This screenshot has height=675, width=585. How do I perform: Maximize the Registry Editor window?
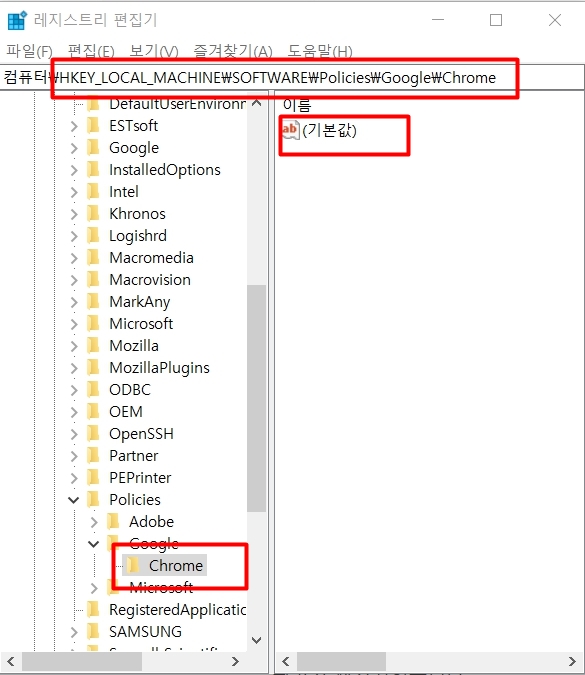pos(496,20)
